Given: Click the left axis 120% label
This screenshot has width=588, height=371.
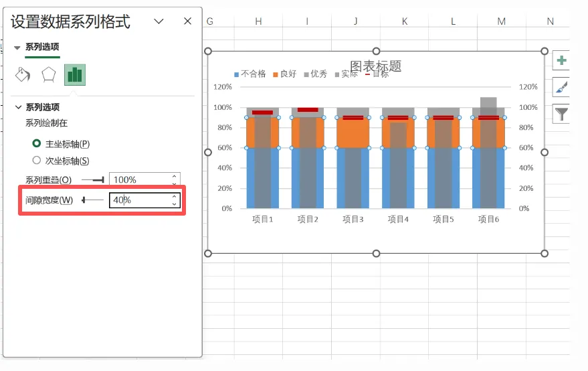Looking at the screenshot, I should pos(223,87).
